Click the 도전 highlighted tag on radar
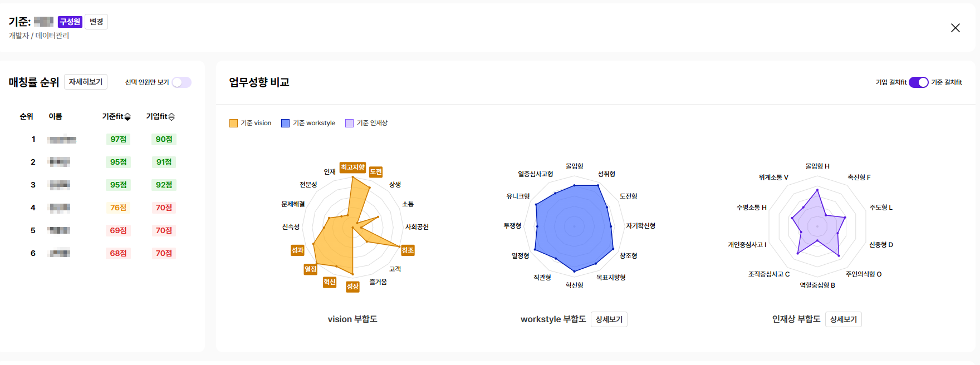Viewport: 980px width, 365px height. click(376, 172)
